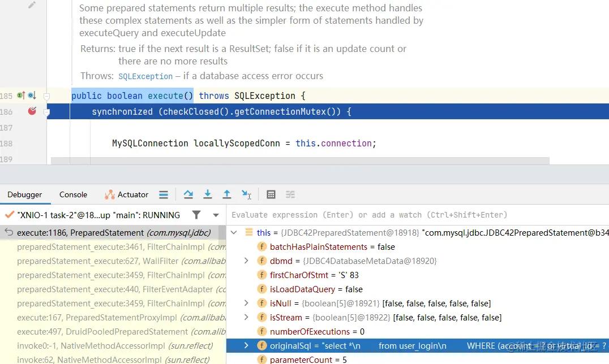The width and height of the screenshot is (609, 364).
Task: Click the Run to Cursor icon
Action: click(x=246, y=194)
